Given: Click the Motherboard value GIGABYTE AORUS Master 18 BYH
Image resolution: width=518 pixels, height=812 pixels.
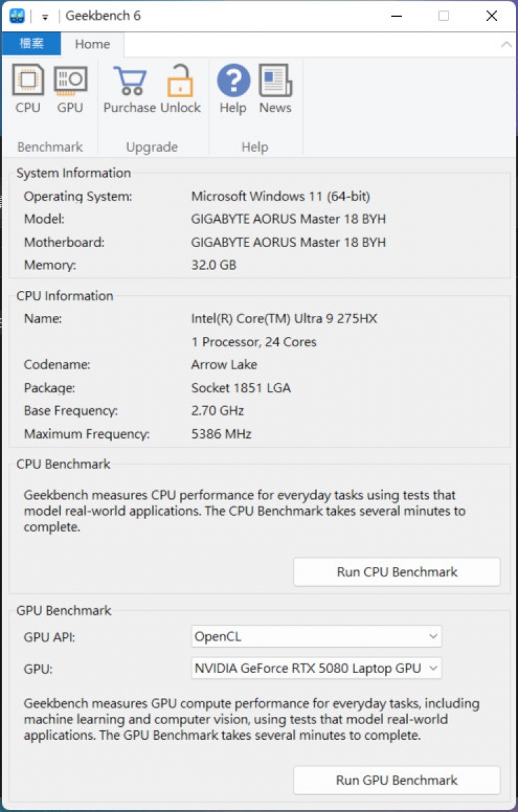Looking at the screenshot, I should tap(289, 242).
